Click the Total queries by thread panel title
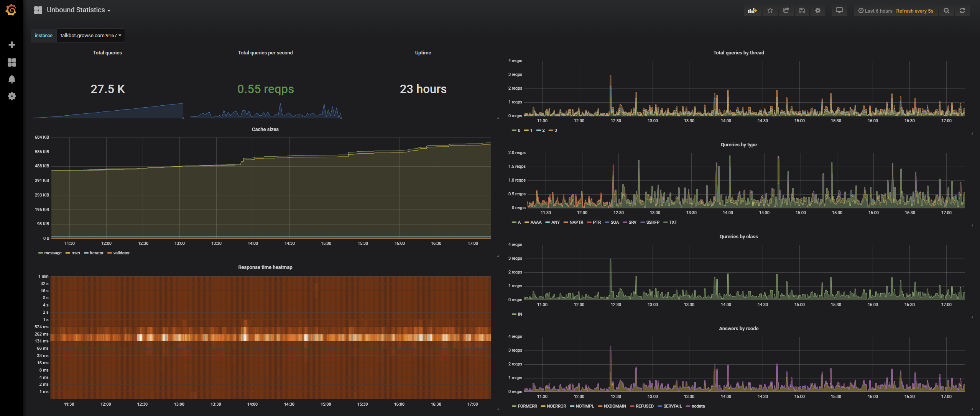This screenshot has width=980, height=416. point(738,53)
